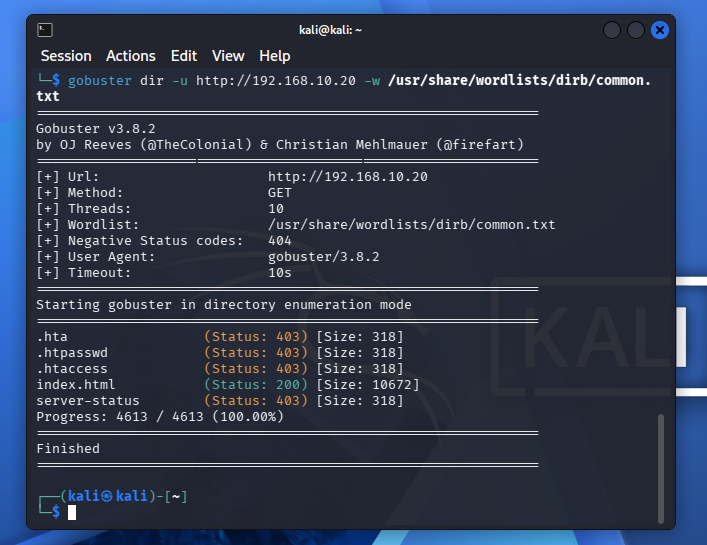Click the 'Negative Status codes:' label
707x545 pixels.
click(156, 241)
